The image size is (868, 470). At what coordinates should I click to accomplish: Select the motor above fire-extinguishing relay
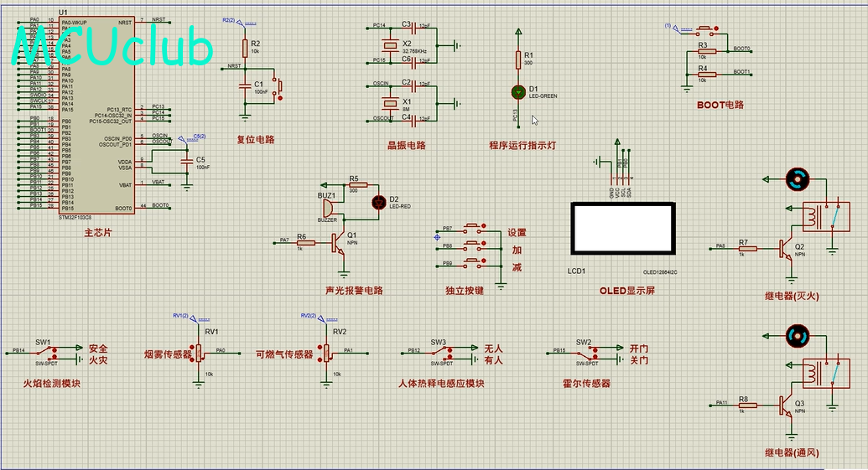pos(798,179)
